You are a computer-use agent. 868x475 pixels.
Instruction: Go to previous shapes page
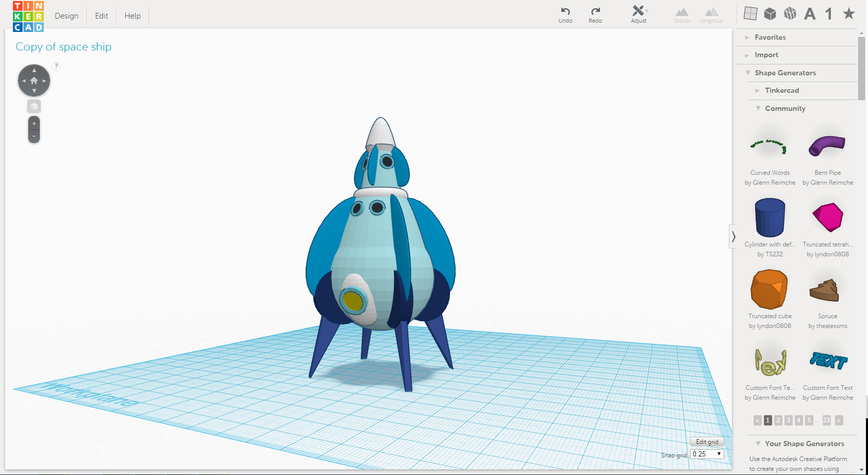[758, 421]
